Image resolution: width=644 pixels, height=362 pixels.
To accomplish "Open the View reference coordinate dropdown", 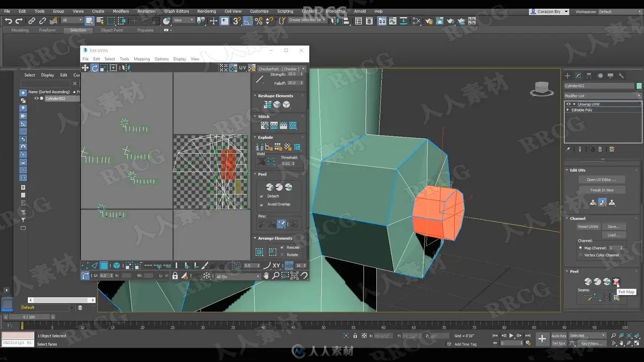I will [184, 20].
